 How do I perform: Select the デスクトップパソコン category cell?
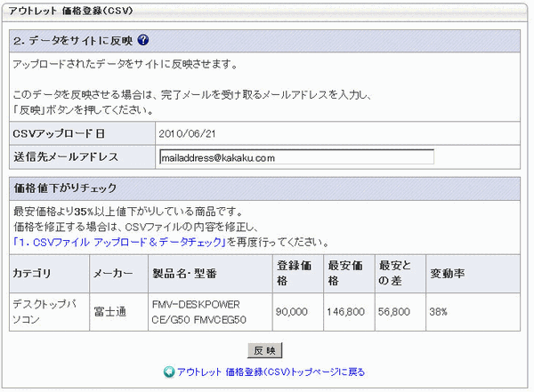point(49,312)
